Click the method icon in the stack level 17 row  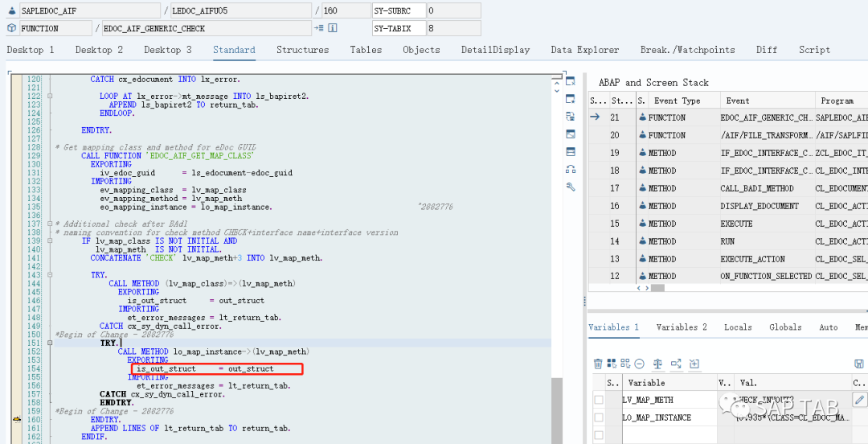(641, 188)
